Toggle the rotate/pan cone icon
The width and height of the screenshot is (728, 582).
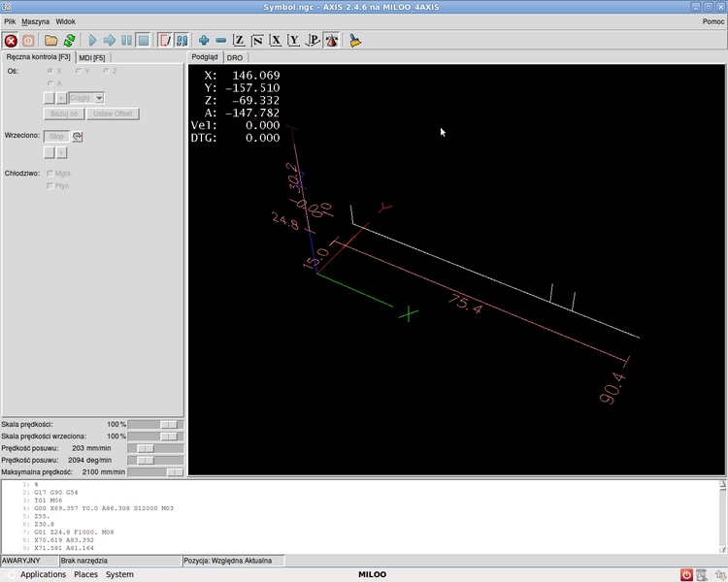[331, 41]
